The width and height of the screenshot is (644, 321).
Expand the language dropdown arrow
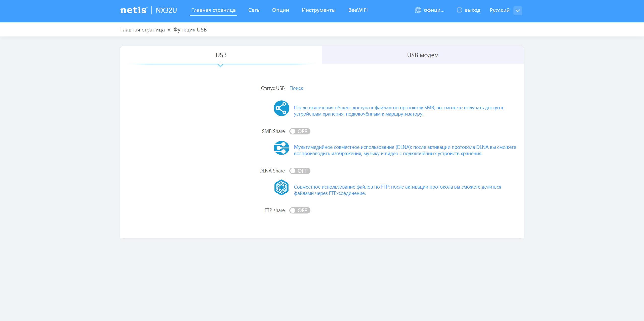(x=518, y=11)
